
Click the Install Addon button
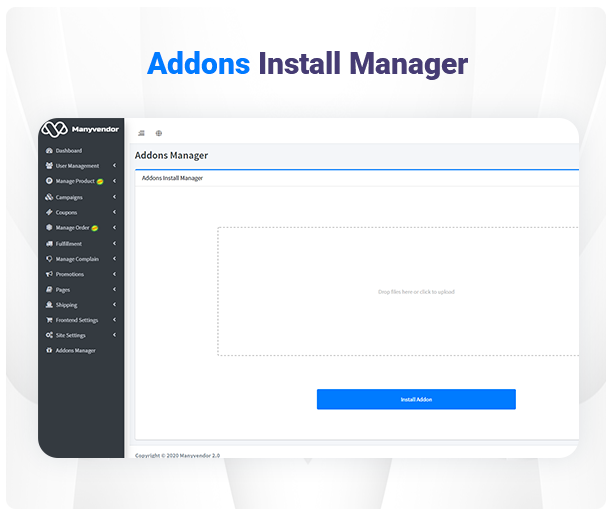point(416,399)
